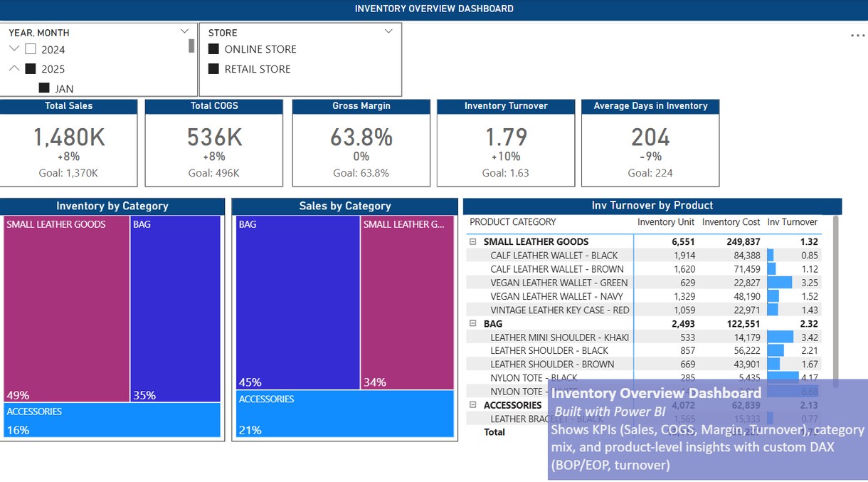Expand the 2024 year chevron
This screenshot has height=482, width=868.
[14, 49]
